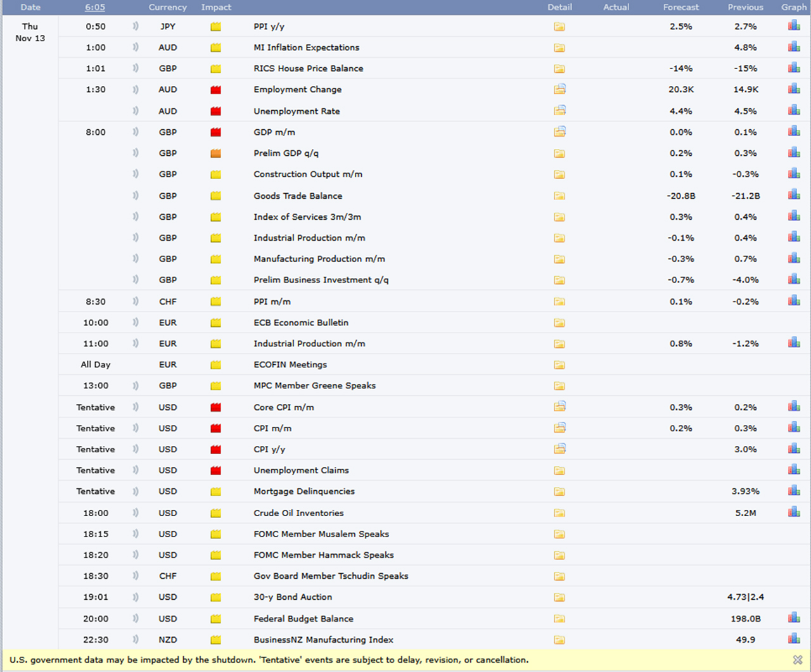
Task: Toggle the sound alert for Unemployment Claims
Action: (135, 470)
